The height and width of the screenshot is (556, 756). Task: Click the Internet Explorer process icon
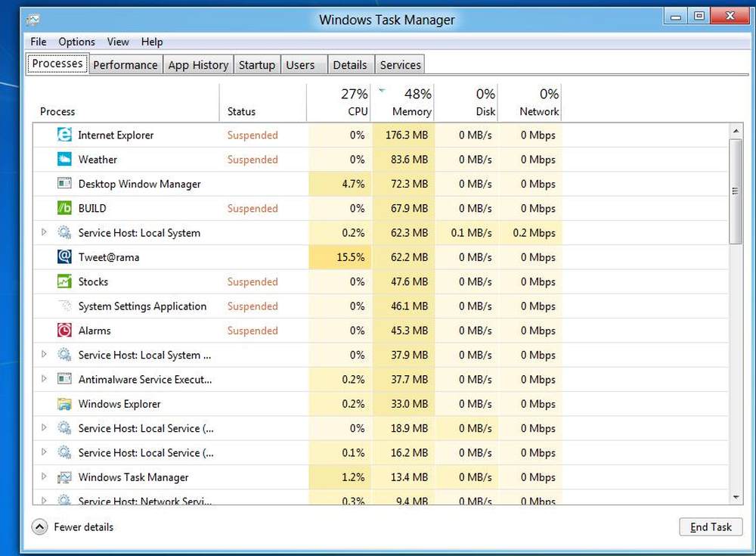coord(64,135)
